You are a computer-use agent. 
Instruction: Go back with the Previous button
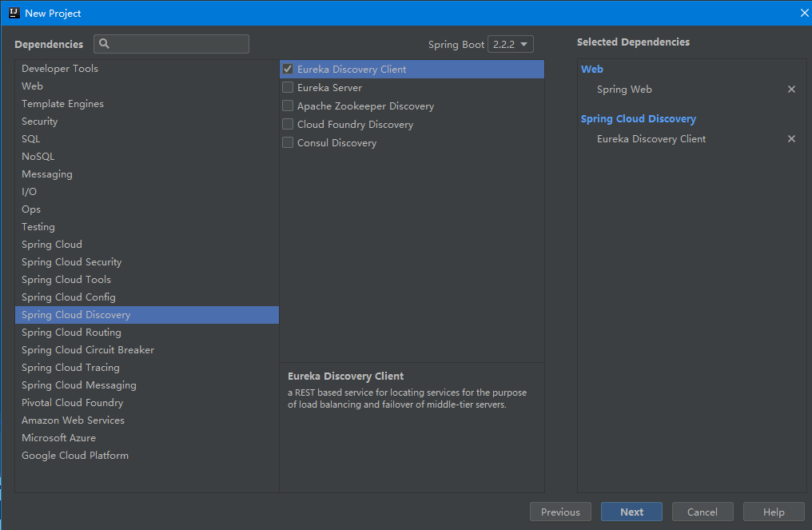tap(560, 512)
